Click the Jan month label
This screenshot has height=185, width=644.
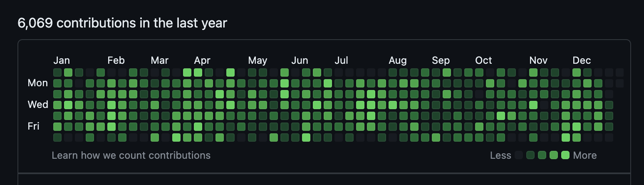62,60
